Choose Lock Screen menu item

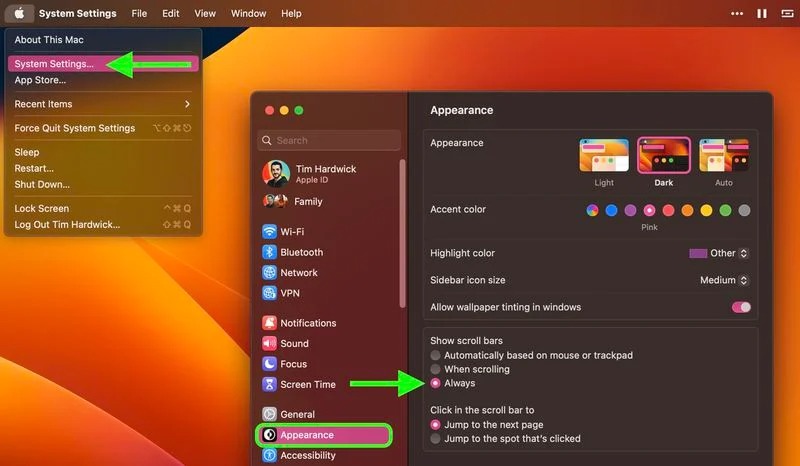pos(103,209)
